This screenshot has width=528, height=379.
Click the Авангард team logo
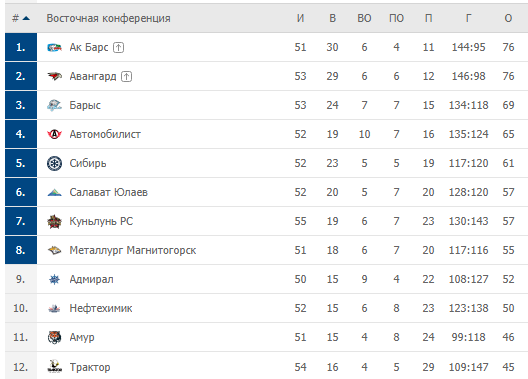click(x=54, y=76)
